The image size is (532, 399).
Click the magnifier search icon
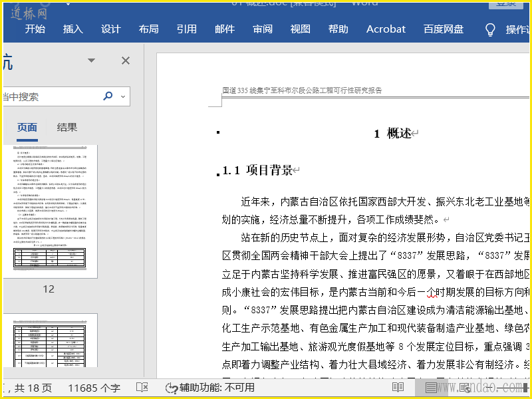(108, 96)
